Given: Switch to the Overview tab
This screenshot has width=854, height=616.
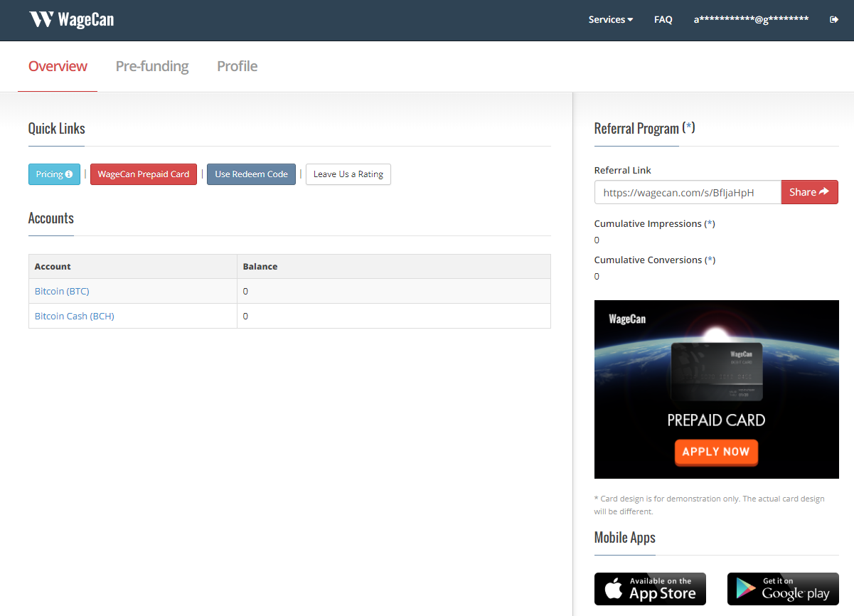Looking at the screenshot, I should point(58,66).
